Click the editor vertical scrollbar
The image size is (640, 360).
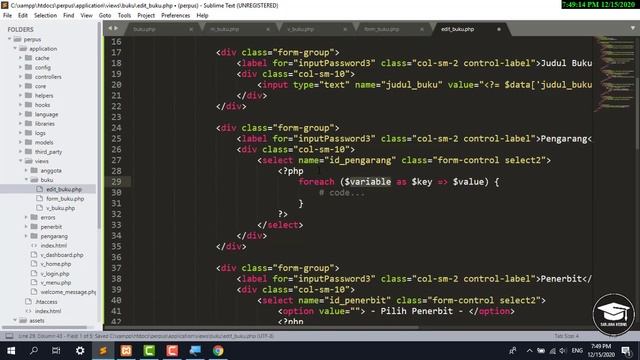637,113
